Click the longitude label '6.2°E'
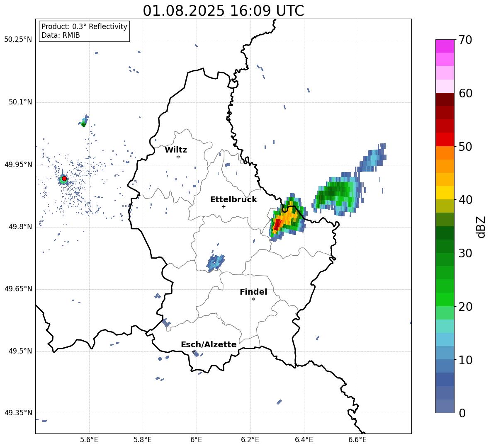 [250, 440]
